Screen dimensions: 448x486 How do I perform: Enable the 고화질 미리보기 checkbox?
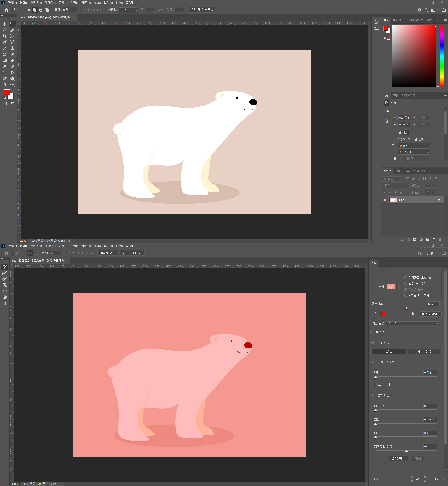pos(406,295)
